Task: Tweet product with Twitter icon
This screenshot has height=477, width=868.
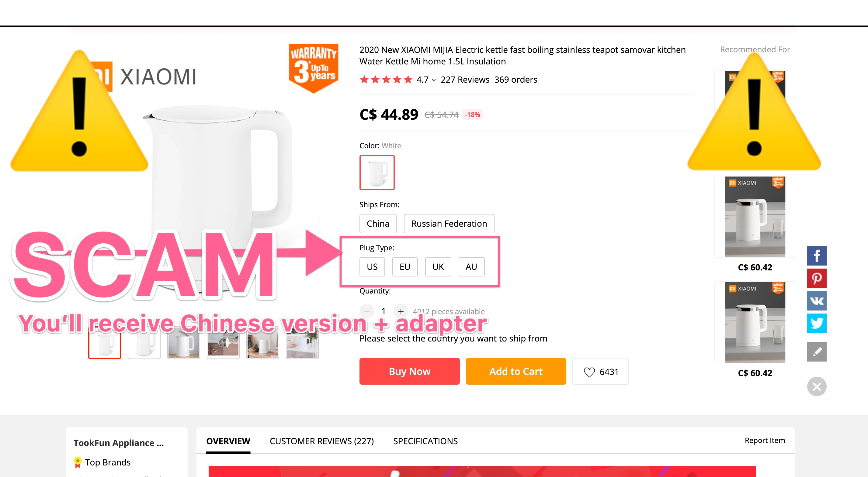Action: pos(816,323)
